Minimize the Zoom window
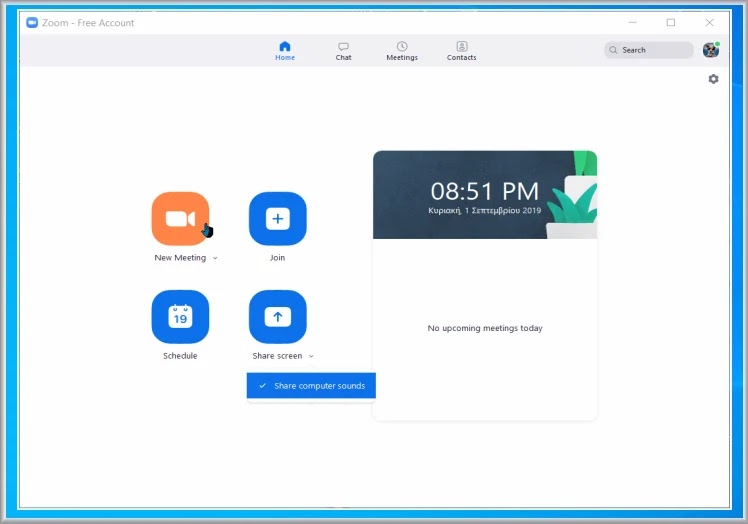Image resolution: width=748 pixels, height=524 pixels. point(633,22)
